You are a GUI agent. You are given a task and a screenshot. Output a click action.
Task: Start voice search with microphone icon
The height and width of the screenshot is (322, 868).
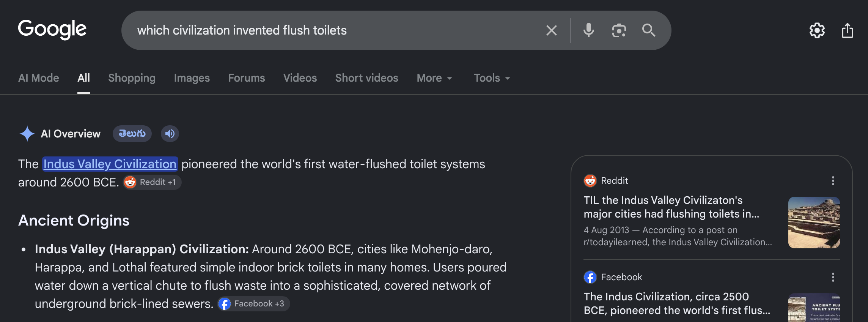588,30
